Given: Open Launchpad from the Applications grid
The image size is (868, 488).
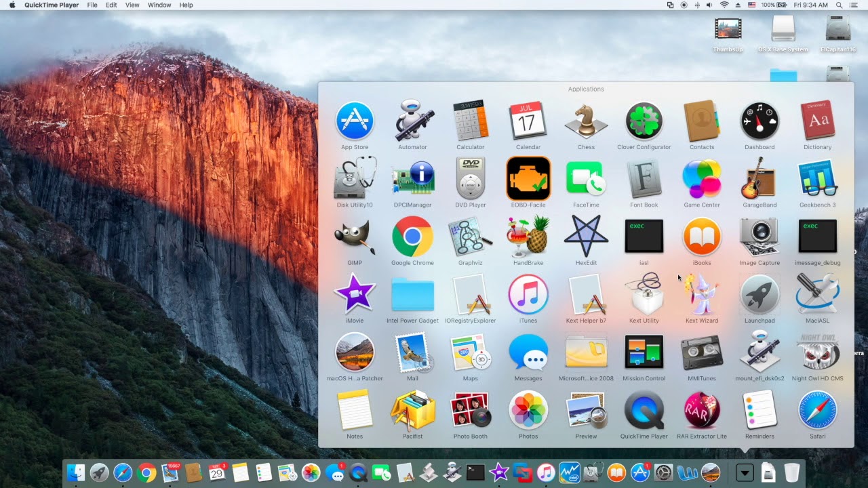Looking at the screenshot, I should [759, 294].
